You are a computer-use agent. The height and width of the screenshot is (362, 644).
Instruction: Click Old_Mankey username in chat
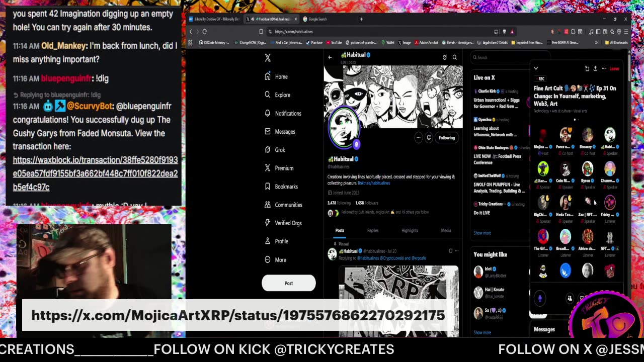point(63,46)
